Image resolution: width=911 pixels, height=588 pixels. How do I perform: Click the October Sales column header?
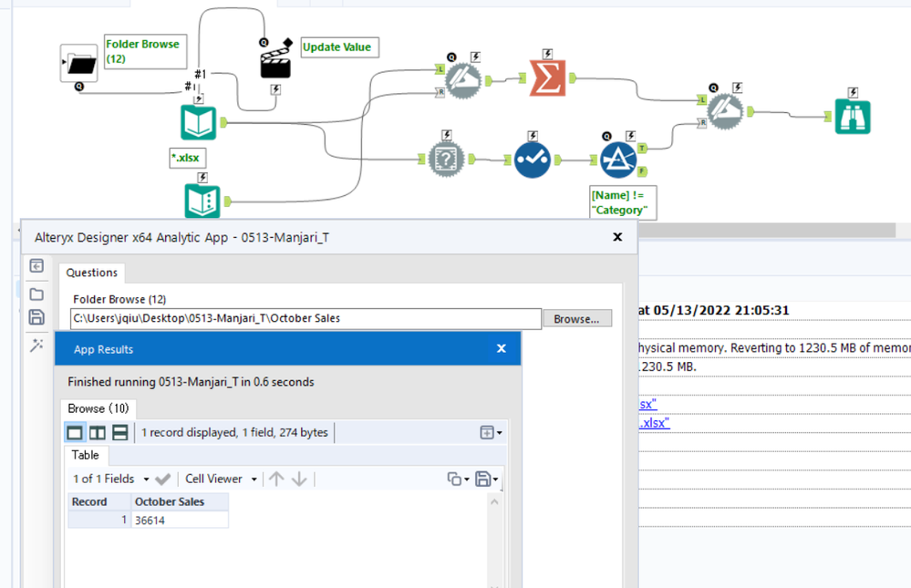180,501
